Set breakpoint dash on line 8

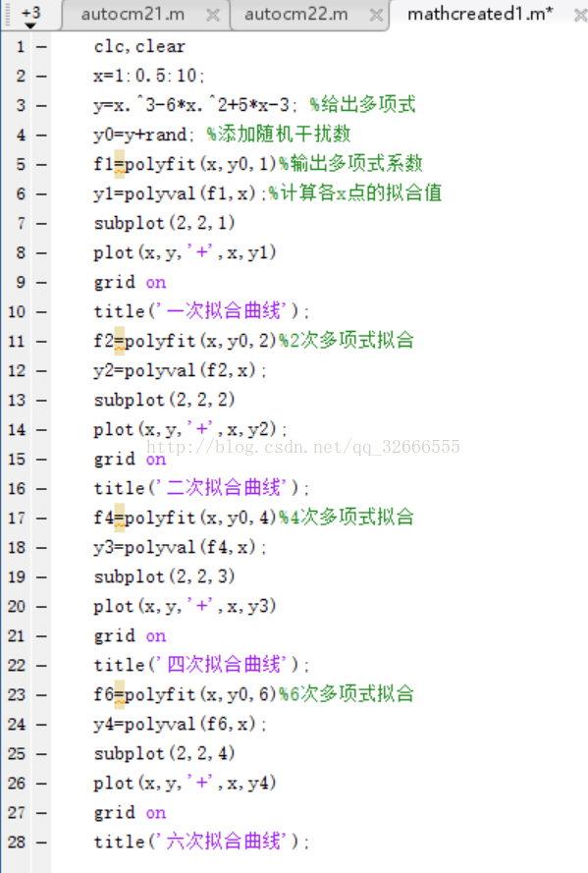(x=41, y=253)
